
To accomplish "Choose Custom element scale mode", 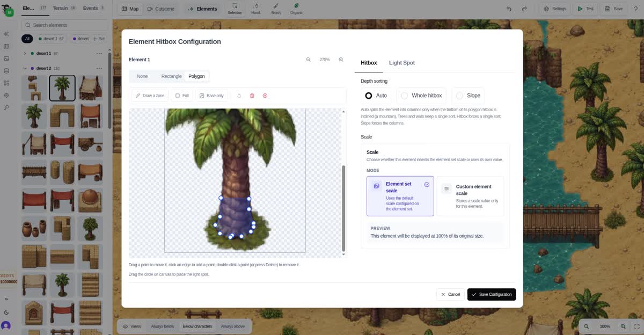I will 470,196.
